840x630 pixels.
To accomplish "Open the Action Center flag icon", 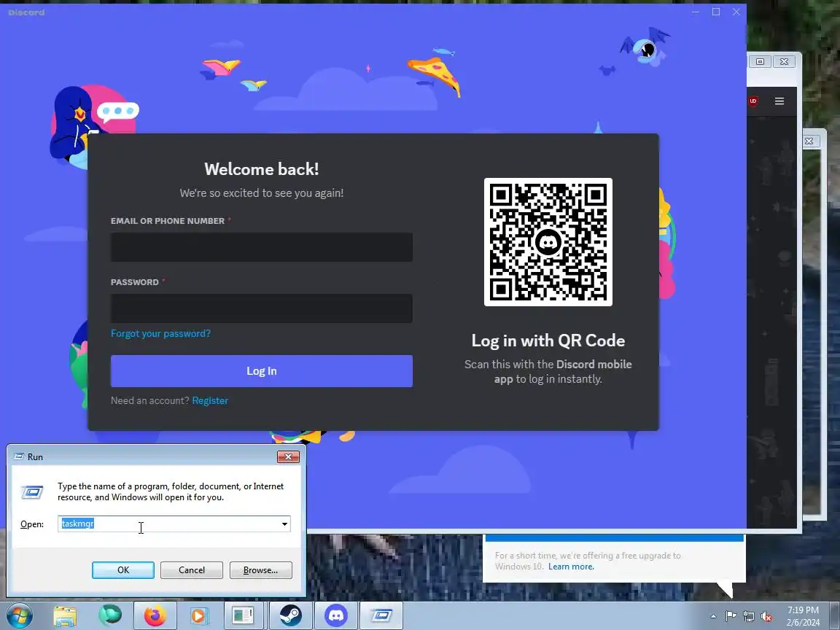I will tap(731, 616).
